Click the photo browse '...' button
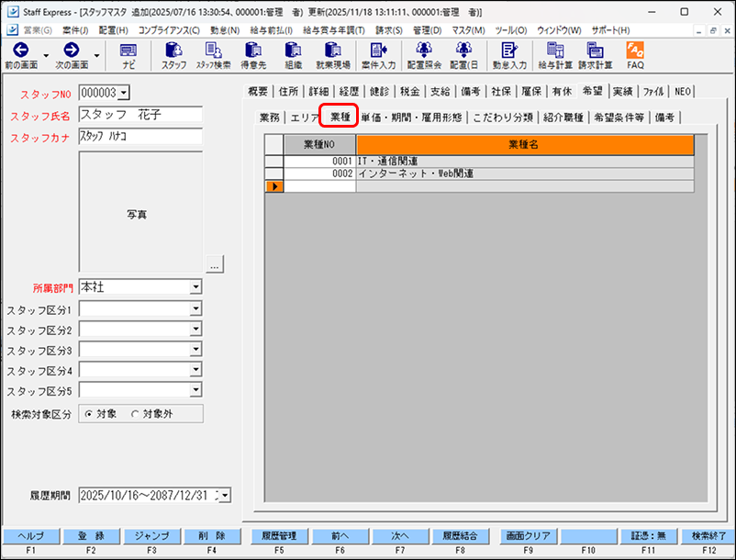Image resolution: width=736 pixels, height=560 pixels. click(x=214, y=265)
